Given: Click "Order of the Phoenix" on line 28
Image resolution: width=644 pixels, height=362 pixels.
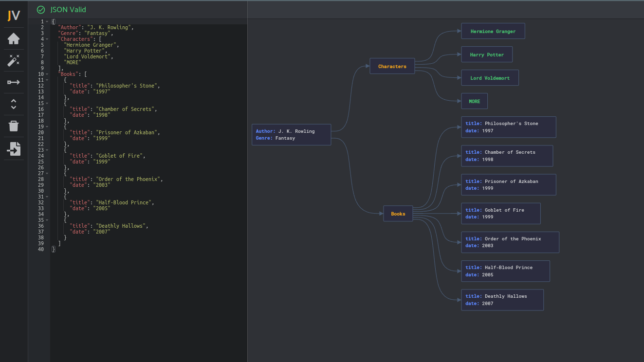Looking at the screenshot, I should tap(128, 180).
